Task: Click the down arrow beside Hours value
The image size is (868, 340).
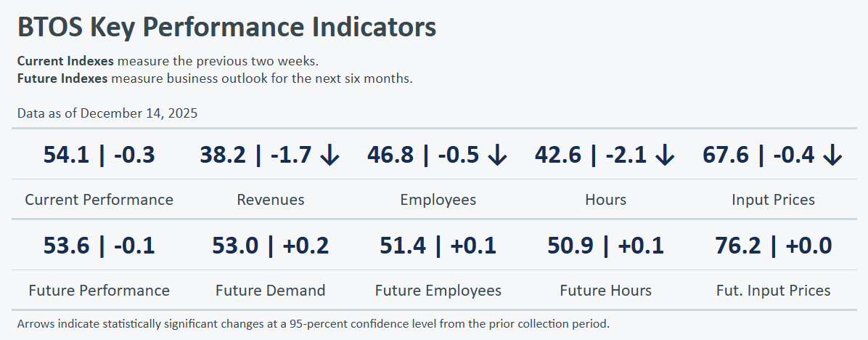Action: click(665, 155)
